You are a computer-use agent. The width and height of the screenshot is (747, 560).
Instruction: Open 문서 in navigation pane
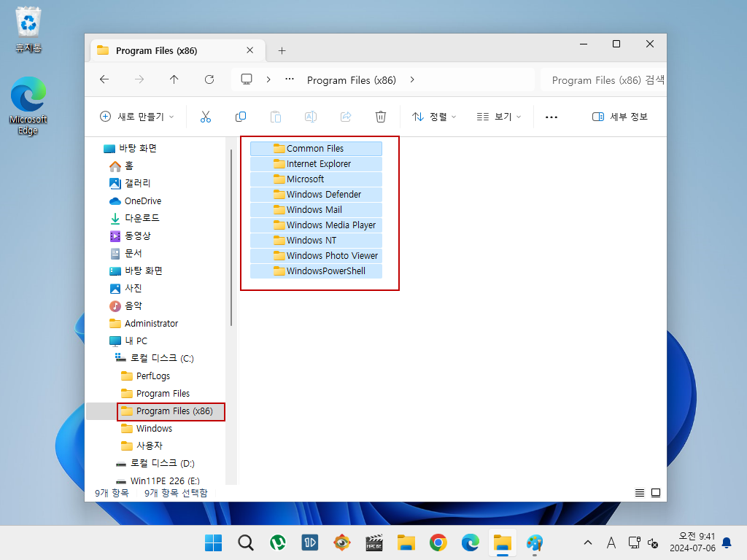coord(125,253)
